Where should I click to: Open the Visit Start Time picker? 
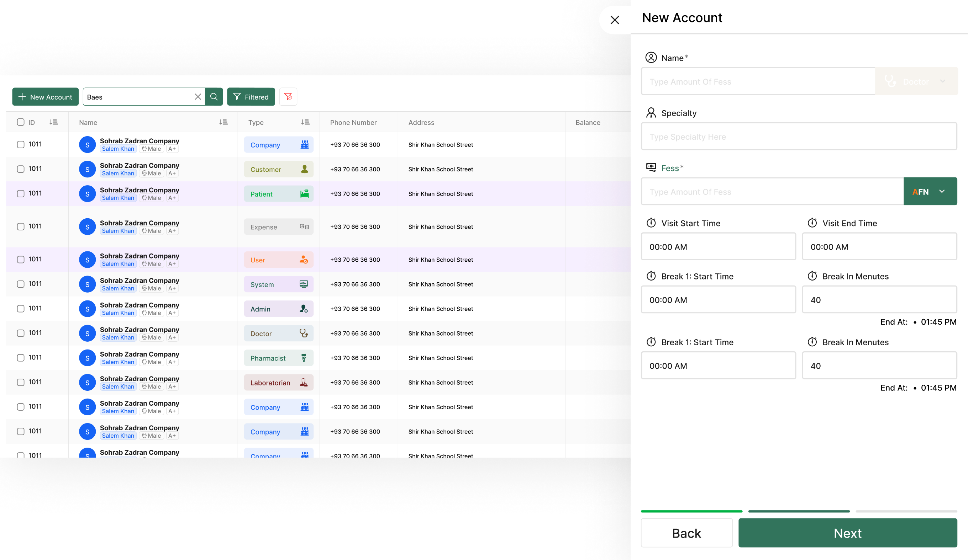point(718,246)
